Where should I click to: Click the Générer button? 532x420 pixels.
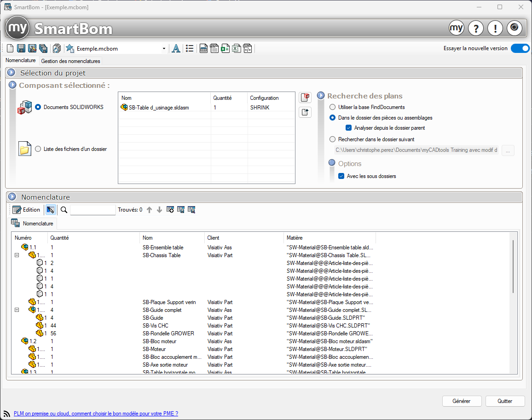(462, 401)
